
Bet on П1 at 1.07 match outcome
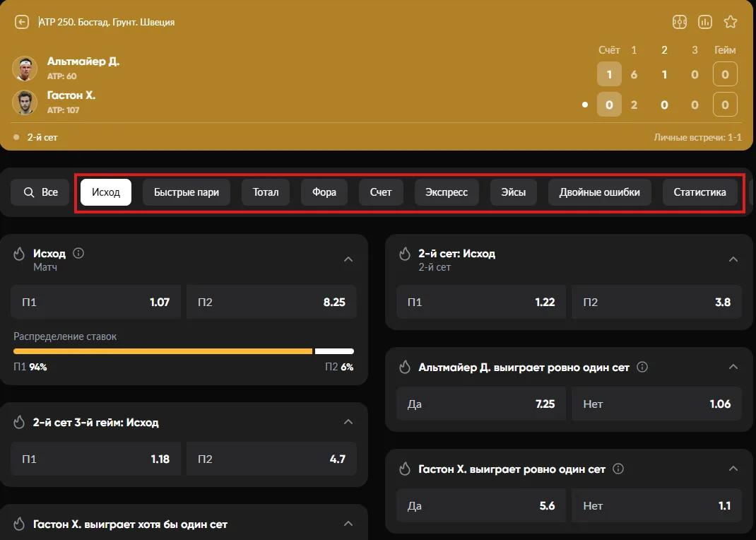click(x=96, y=302)
